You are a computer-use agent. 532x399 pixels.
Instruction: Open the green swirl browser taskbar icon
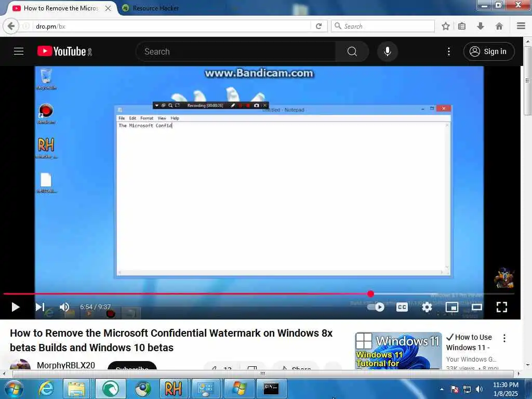click(x=111, y=389)
